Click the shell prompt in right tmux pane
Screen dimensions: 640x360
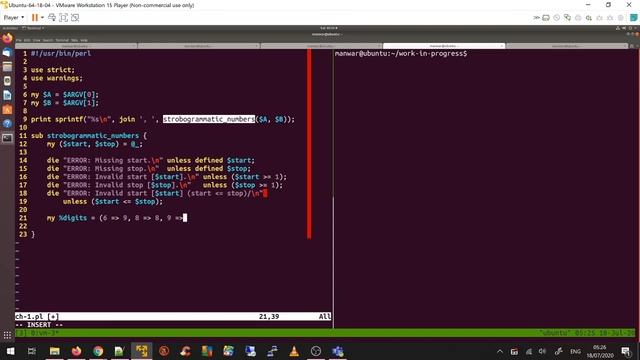click(x=401, y=53)
